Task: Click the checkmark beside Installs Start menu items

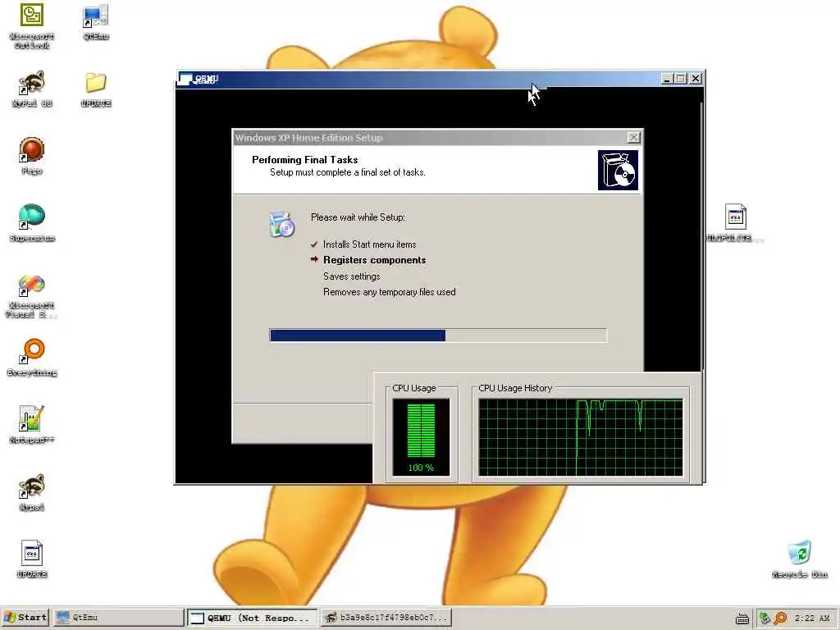Action: click(x=314, y=244)
